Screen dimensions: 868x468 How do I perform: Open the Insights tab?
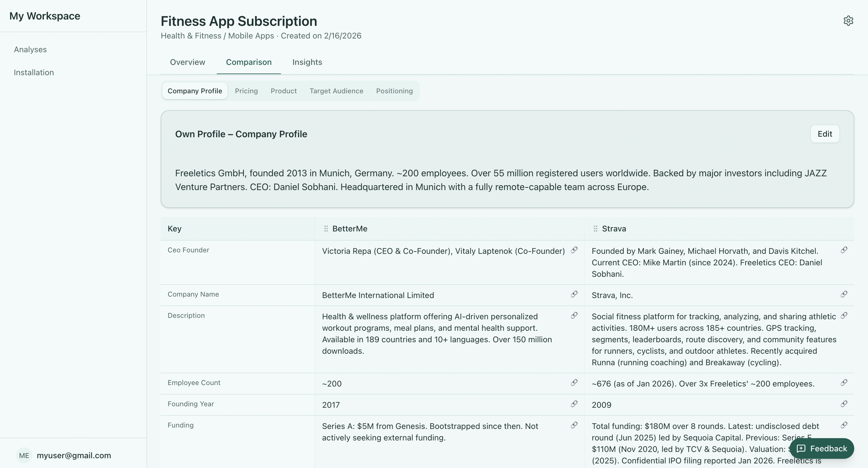click(307, 62)
